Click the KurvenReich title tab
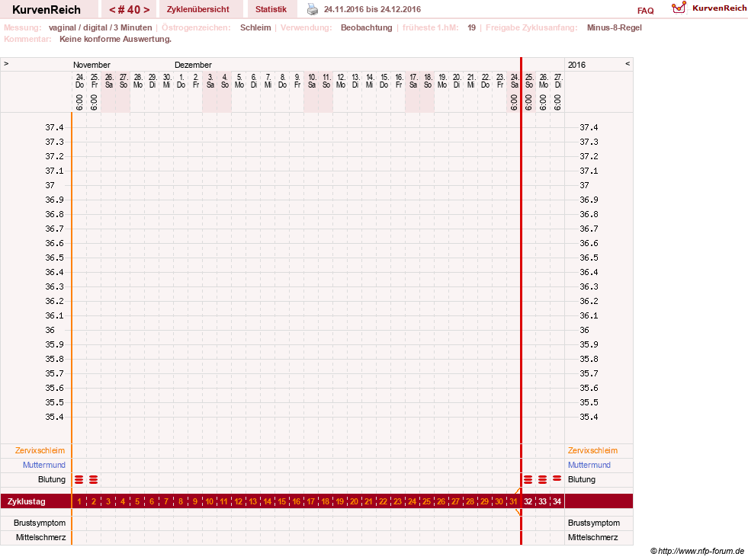The height and width of the screenshot is (560, 748). [47, 10]
